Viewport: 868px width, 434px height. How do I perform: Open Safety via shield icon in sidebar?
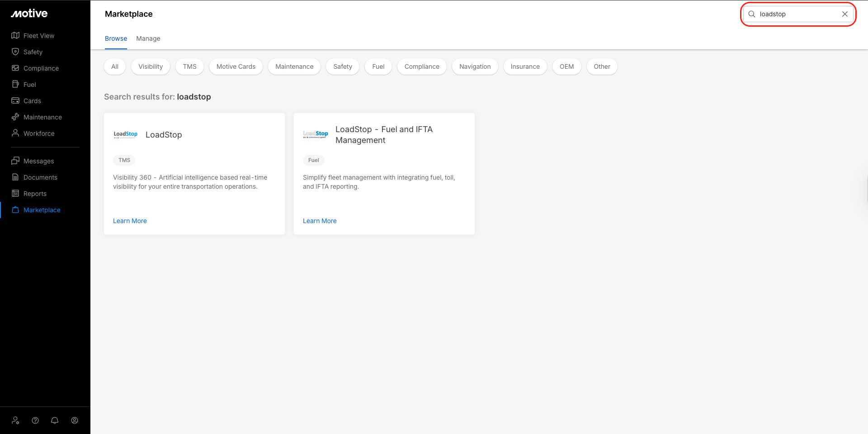click(x=15, y=52)
